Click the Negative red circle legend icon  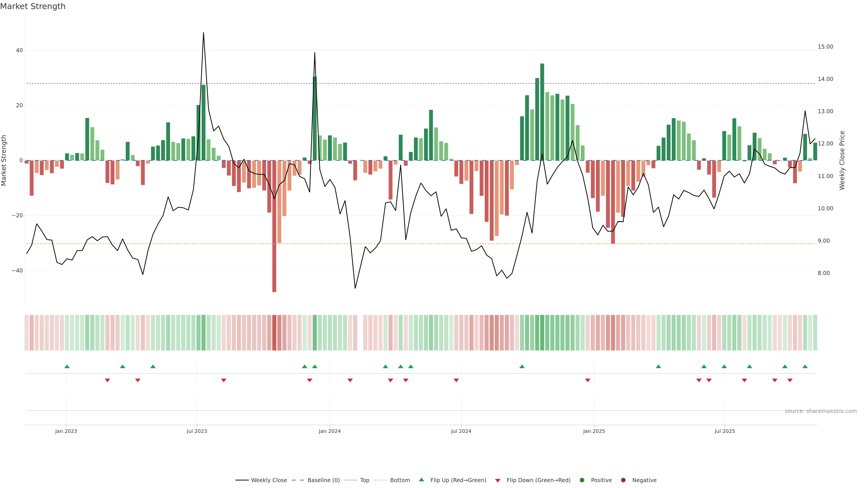(x=623, y=480)
